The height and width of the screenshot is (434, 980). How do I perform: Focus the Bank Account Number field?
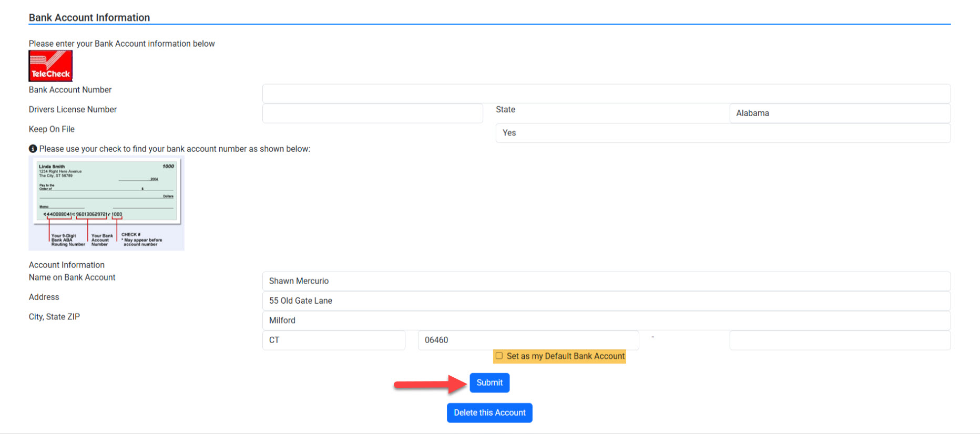pyautogui.click(x=606, y=94)
